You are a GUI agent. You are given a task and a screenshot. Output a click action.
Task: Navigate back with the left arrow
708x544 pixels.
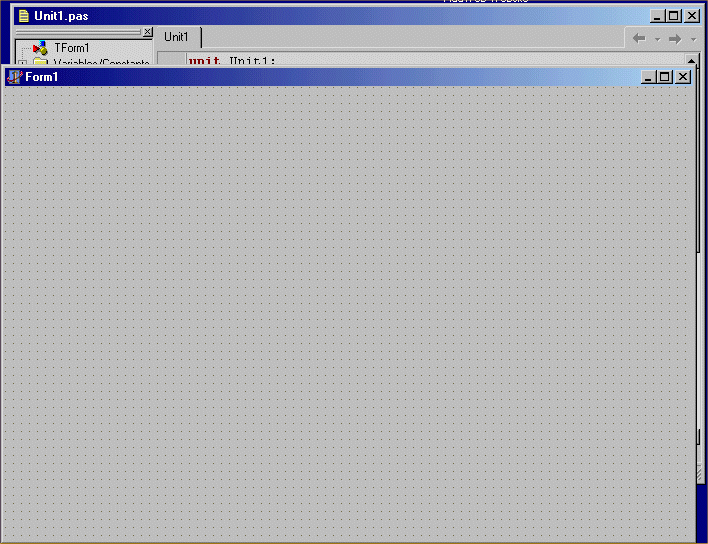coord(639,38)
